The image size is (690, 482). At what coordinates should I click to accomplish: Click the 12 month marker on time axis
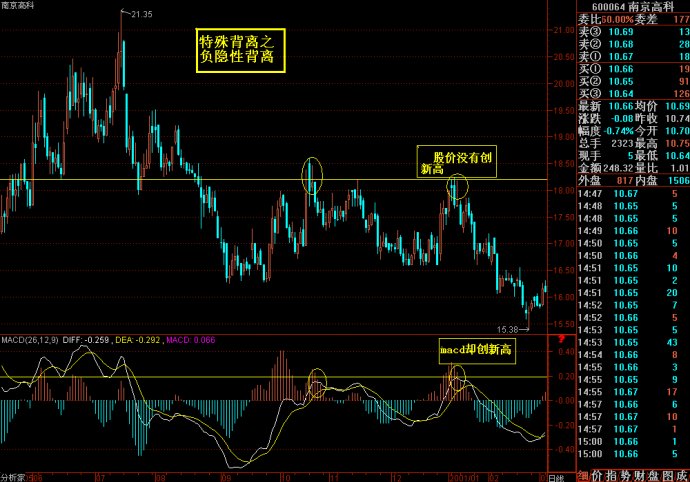[x=396, y=478]
